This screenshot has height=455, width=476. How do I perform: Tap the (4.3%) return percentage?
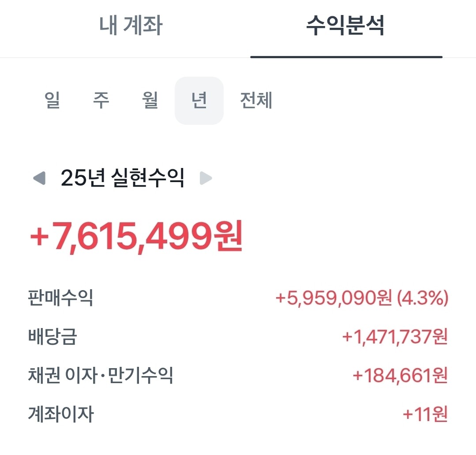coord(423,298)
